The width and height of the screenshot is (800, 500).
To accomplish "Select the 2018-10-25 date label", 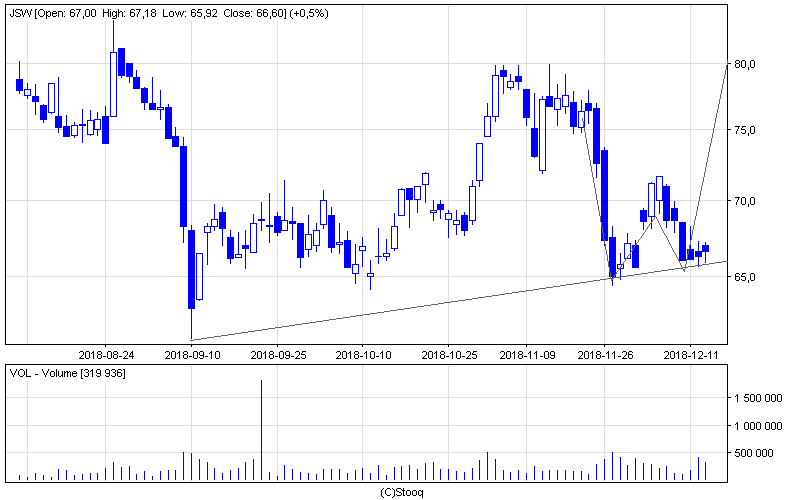I will click(x=449, y=355).
